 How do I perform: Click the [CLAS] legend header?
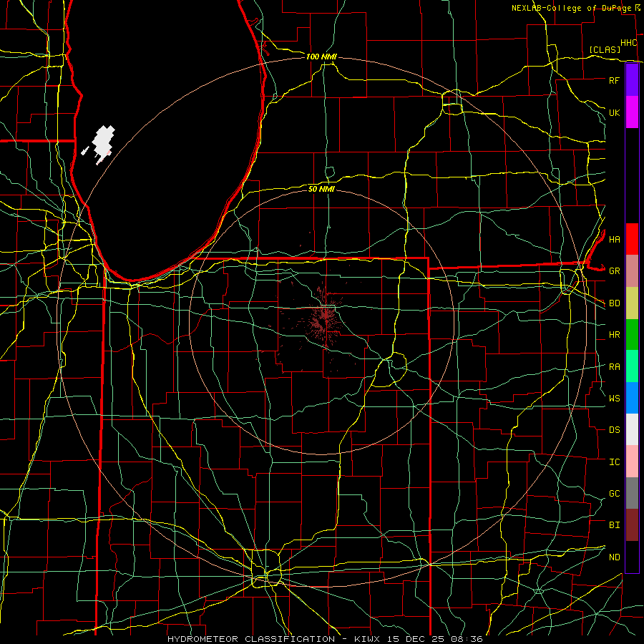[x=605, y=49]
